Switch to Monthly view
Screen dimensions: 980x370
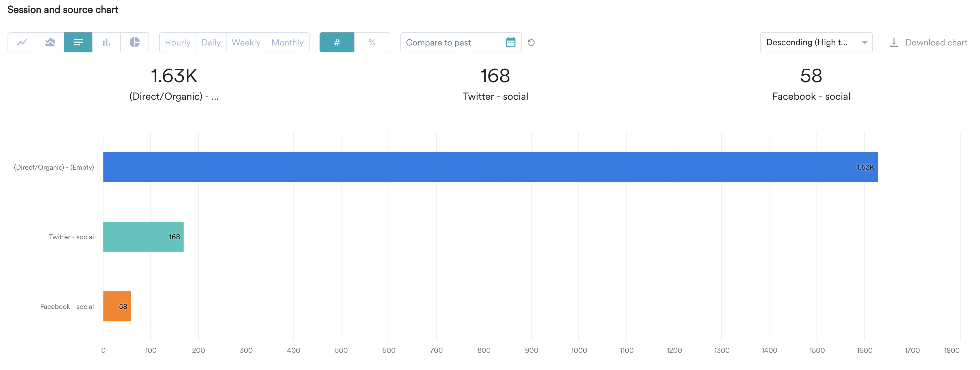(288, 42)
